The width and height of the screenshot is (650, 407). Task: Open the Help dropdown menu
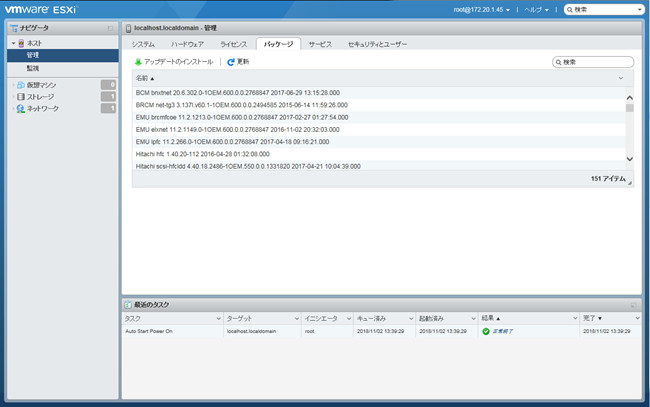point(536,10)
